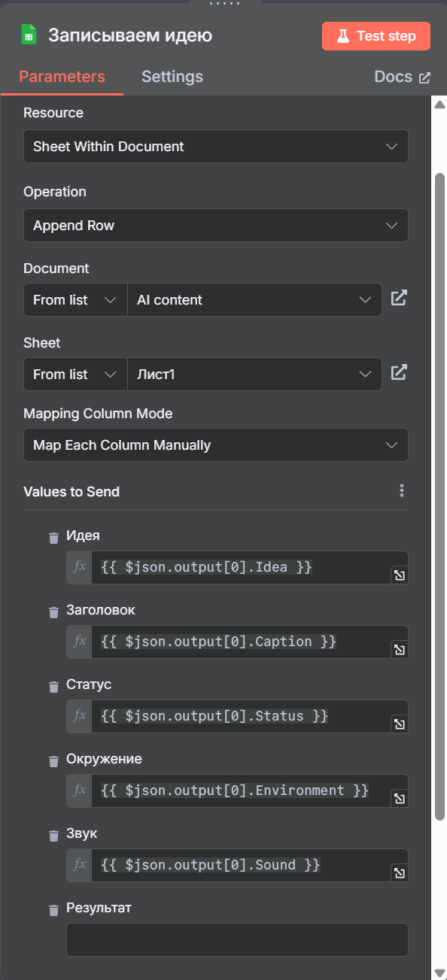Open the AI content document in new tab
Image resolution: width=447 pixels, height=980 pixels.
click(x=399, y=298)
